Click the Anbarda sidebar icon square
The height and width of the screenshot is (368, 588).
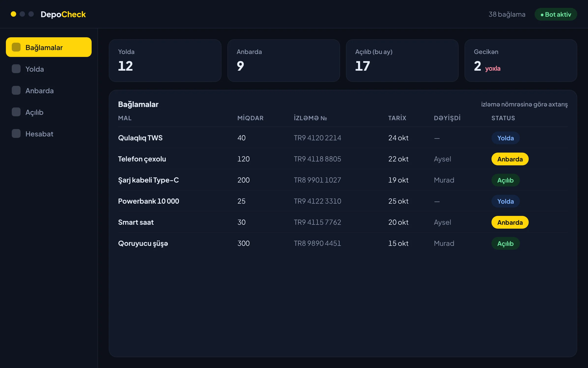tap(16, 90)
